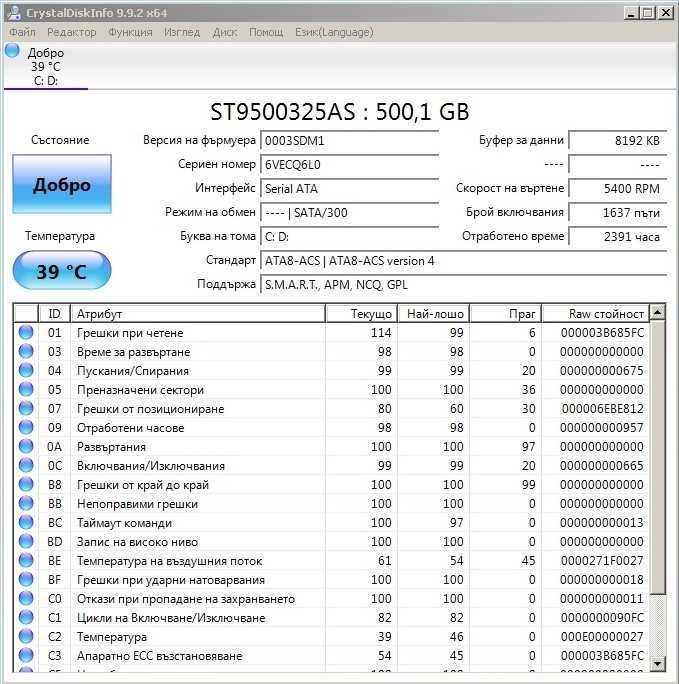
Task: Click status icon for Запис на високо ниво
Action: 26,541
